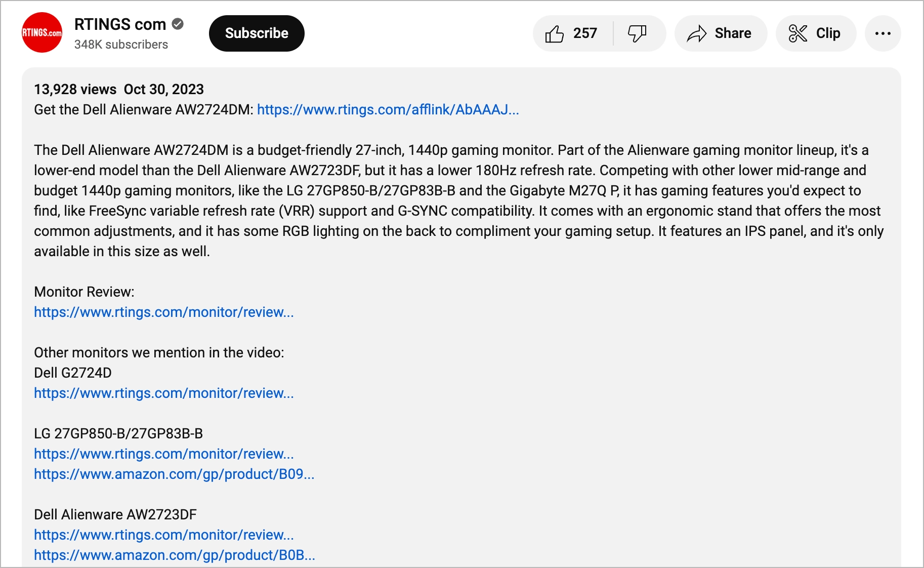This screenshot has height=568, width=924.
Task: Like the video with thumbs up
Action: (x=555, y=33)
